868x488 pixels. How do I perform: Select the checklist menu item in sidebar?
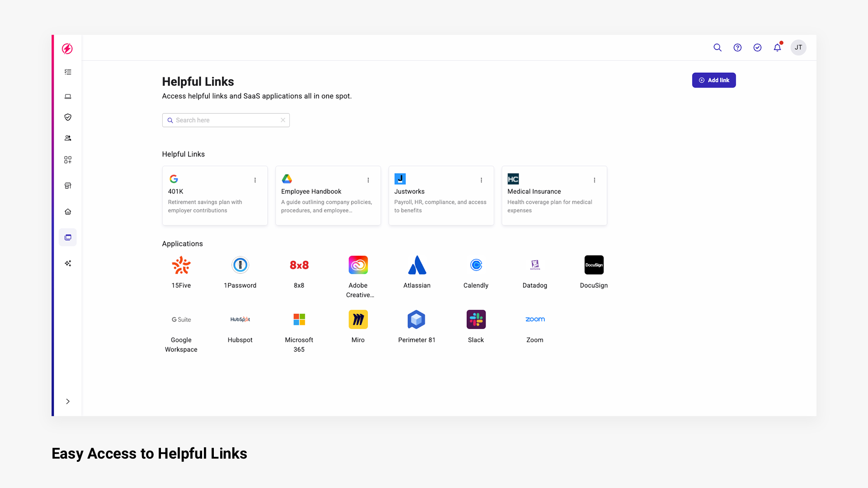(x=68, y=72)
